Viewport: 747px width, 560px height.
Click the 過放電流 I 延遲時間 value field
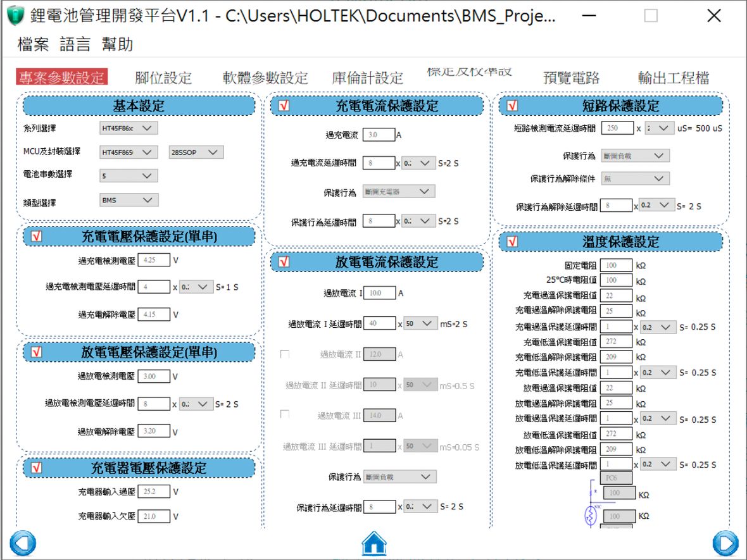380,323
